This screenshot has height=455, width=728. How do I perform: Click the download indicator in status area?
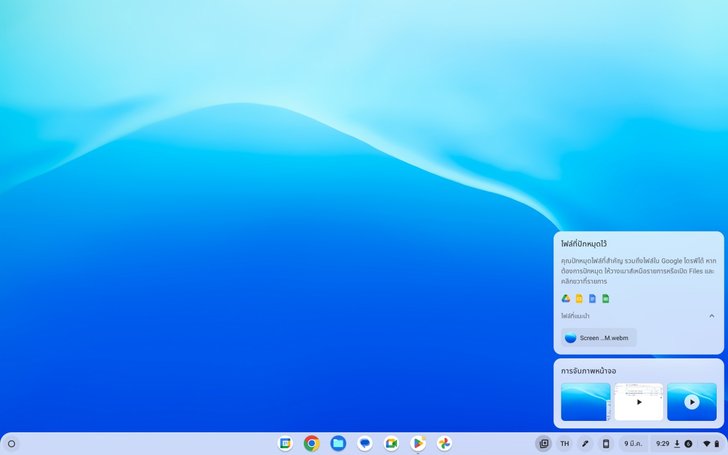click(x=677, y=443)
